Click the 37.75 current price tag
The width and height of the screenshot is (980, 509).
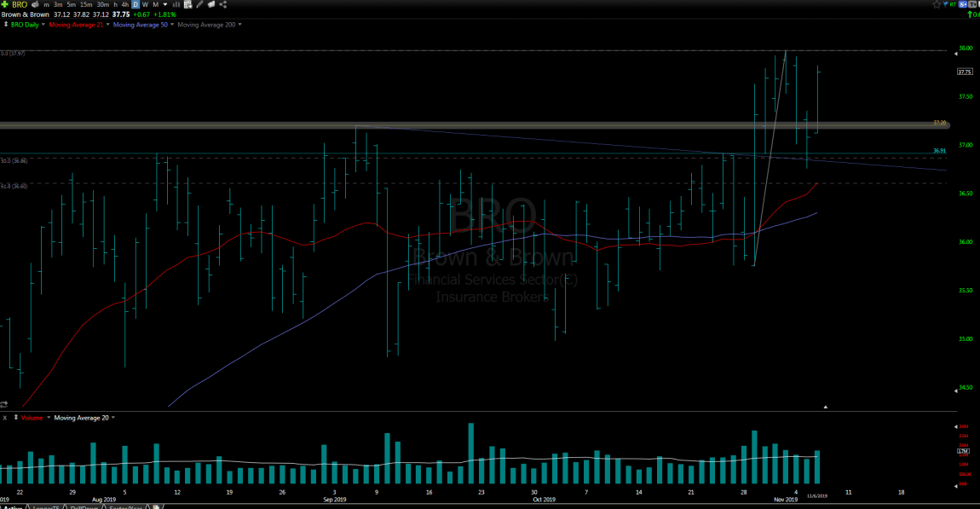click(x=965, y=72)
